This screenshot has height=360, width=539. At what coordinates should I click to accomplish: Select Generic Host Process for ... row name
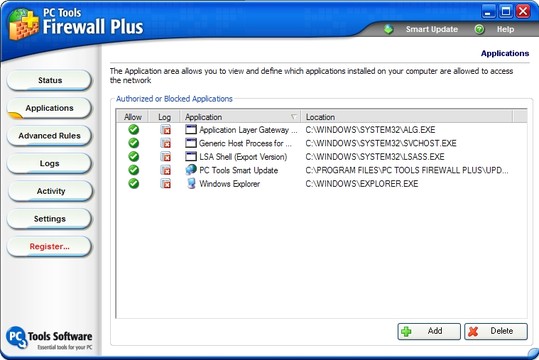pos(245,143)
